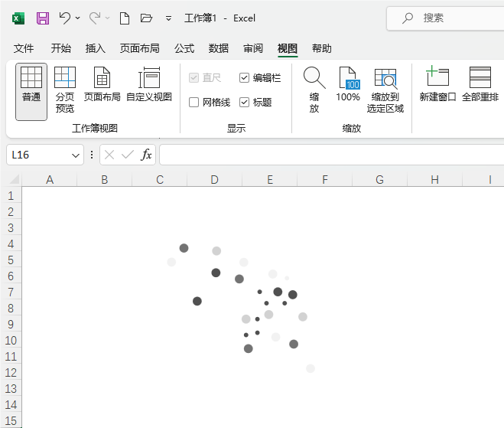The height and width of the screenshot is (428, 504).
Task: Open a 新建窗口 new window
Action: pyautogui.click(x=437, y=84)
